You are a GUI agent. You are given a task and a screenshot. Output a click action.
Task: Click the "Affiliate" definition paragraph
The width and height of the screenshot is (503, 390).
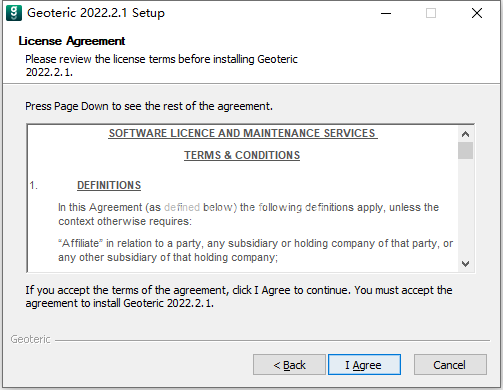(255, 250)
